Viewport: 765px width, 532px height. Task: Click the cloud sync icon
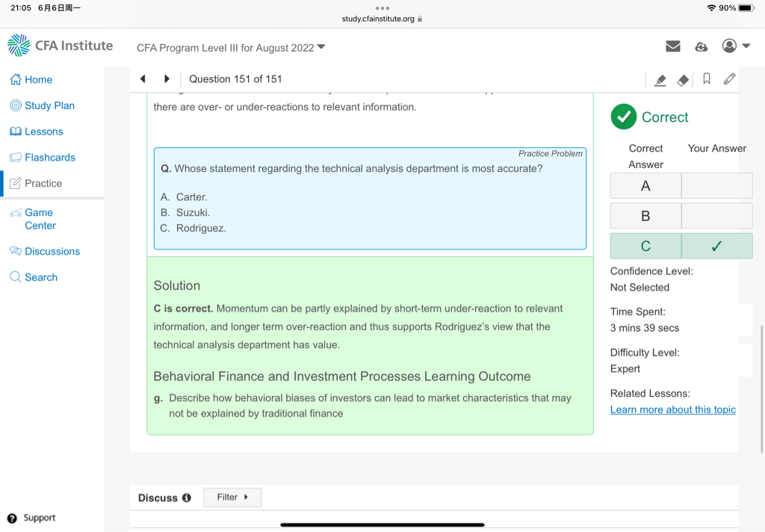(x=701, y=47)
